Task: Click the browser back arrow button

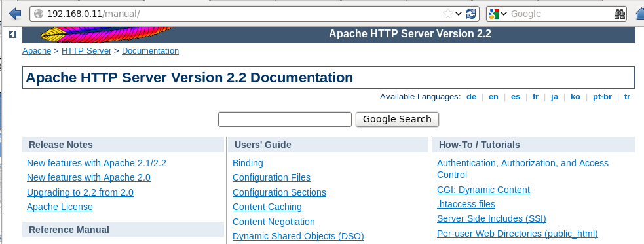Action: [x=15, y=14]
